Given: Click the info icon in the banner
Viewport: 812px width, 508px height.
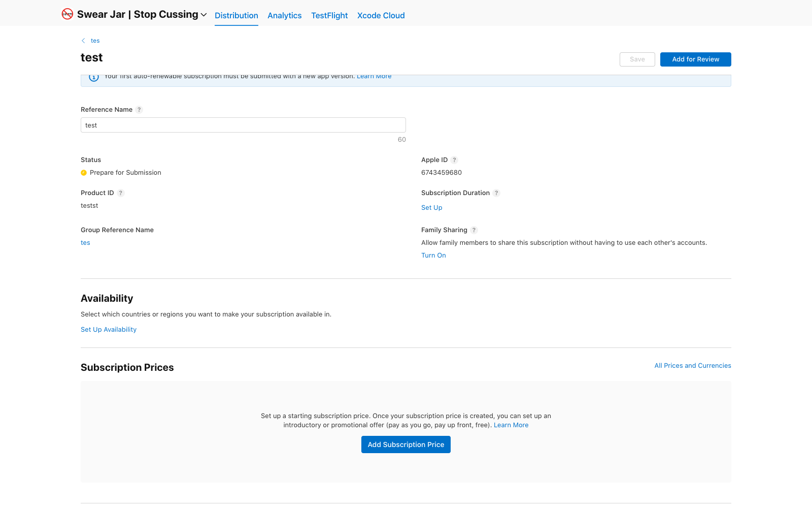Looking at the screenshot, I should [94, 77].
